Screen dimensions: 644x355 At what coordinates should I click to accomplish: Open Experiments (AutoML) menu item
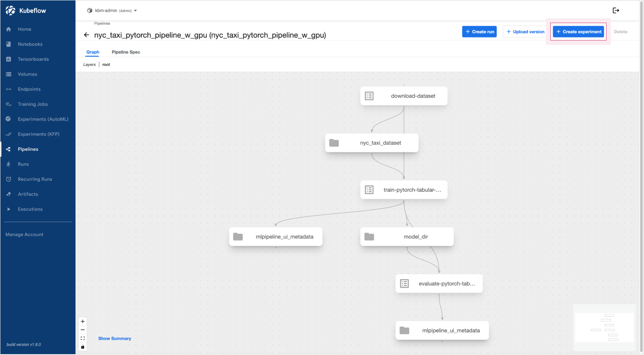pos(38,119)
